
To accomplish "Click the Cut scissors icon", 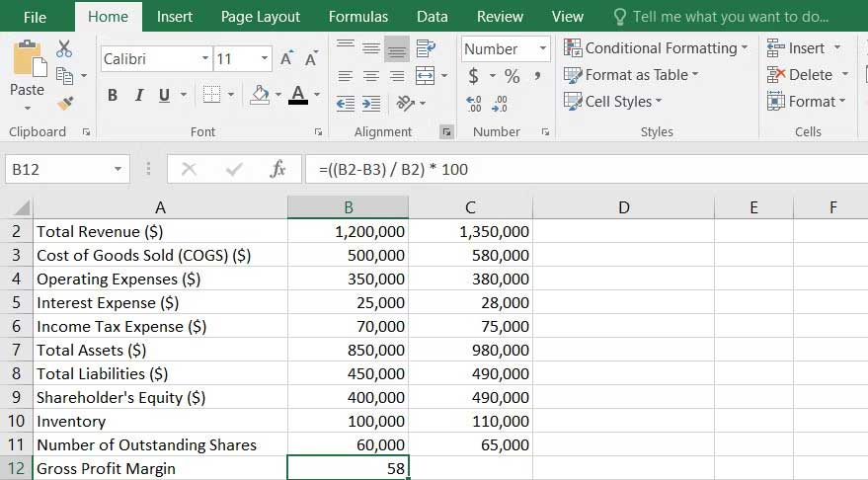I will 65,48.
